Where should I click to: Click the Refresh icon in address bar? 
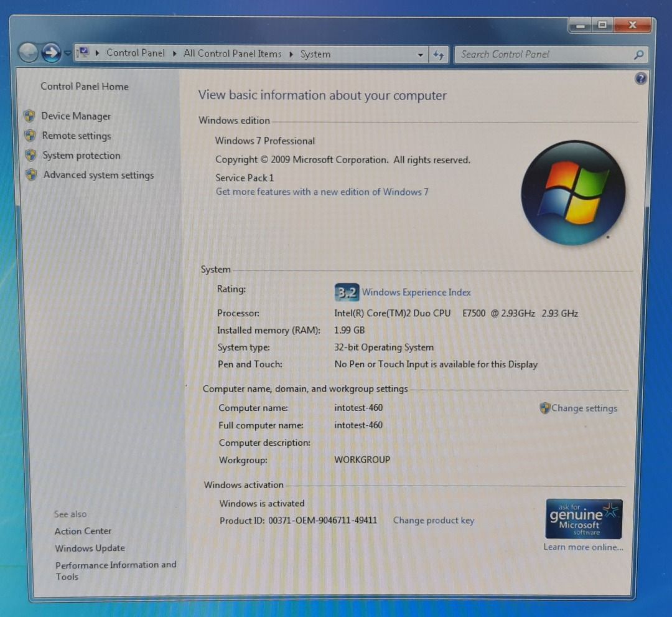coord(439,54)
